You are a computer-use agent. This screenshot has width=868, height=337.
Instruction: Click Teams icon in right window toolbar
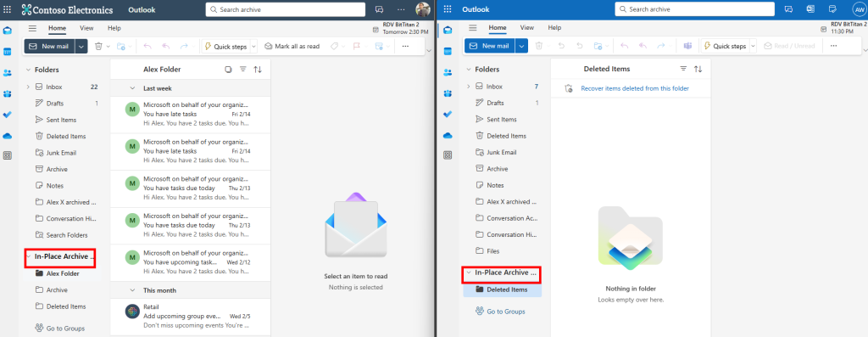click(x=687, y=46)
